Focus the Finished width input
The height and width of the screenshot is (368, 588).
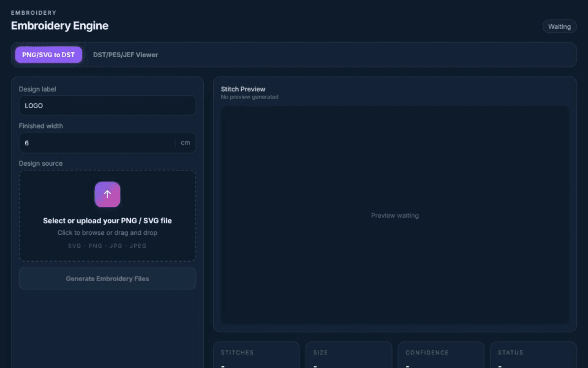coord(97,143)
